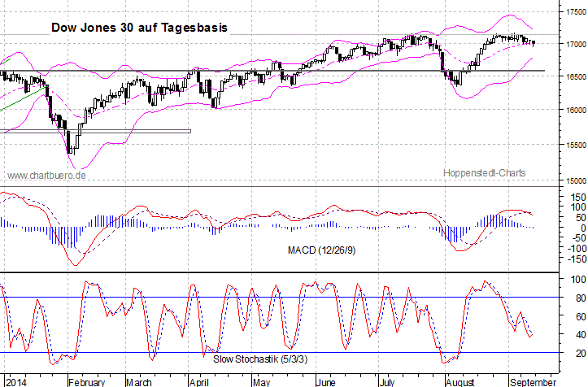588x387 pixels.
Task: Click the June month label
Action: point(325,382)
